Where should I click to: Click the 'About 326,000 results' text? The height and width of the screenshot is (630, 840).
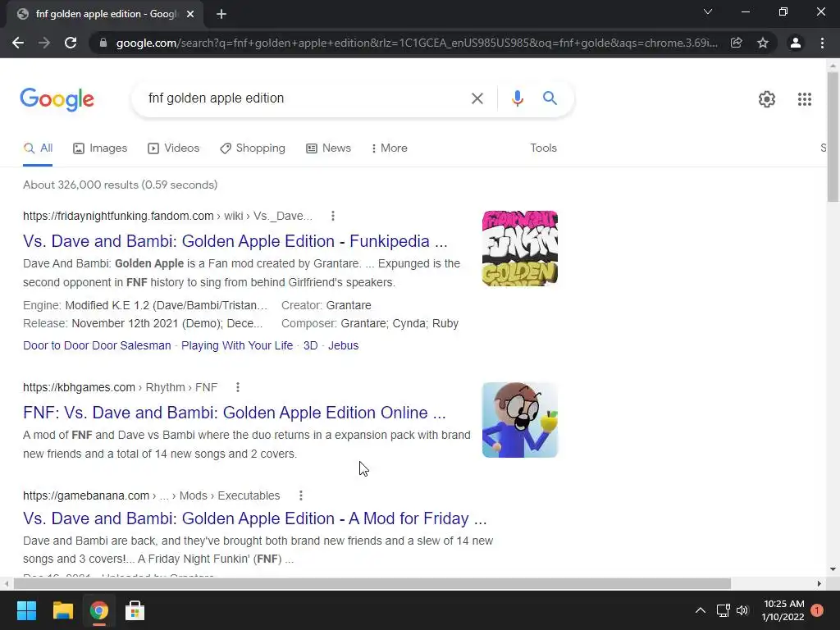[120, 185]
